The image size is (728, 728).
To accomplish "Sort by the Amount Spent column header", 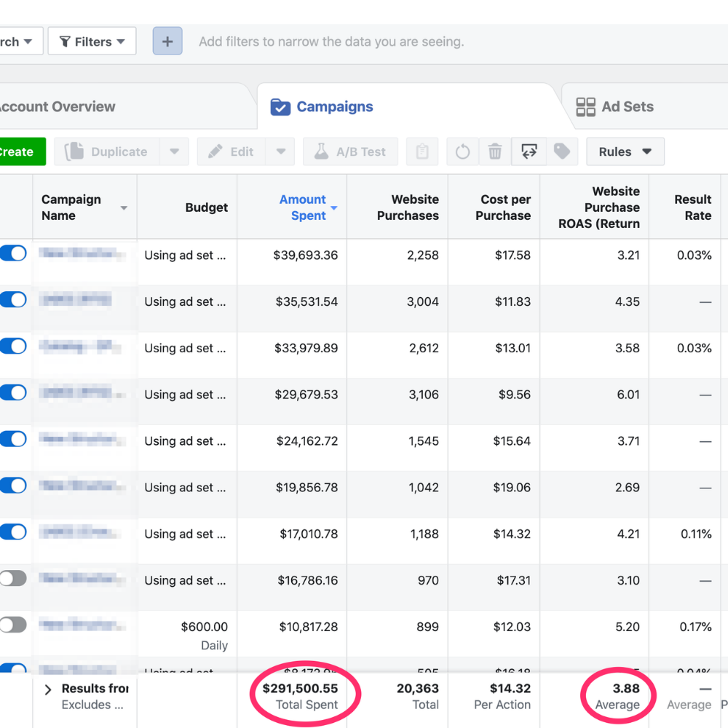I will tap(303, 207).
